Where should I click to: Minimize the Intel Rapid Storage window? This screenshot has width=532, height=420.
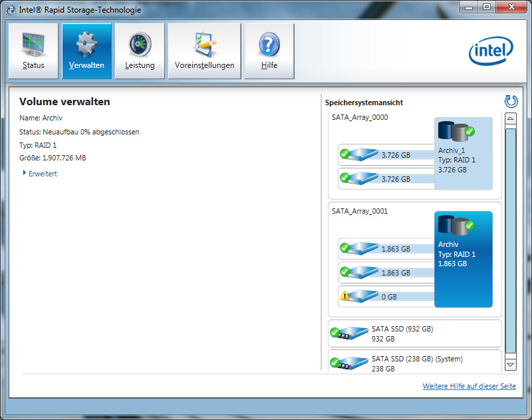point(469,7)
